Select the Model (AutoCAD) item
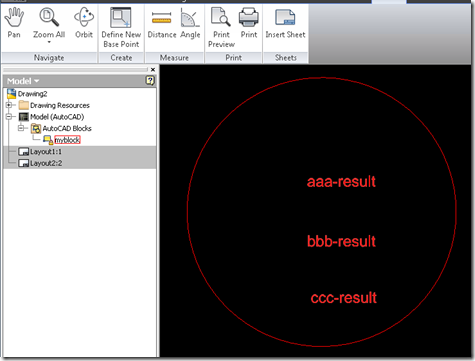 [57, 117]
